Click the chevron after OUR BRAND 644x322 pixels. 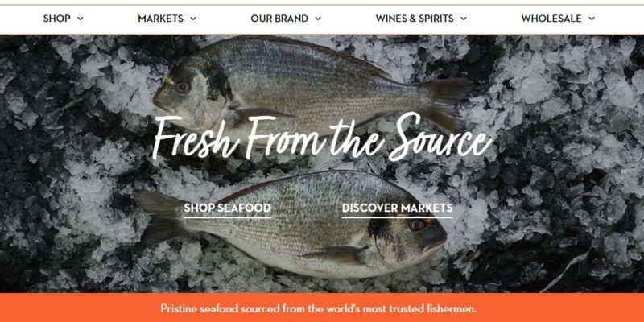click(318, 19)
